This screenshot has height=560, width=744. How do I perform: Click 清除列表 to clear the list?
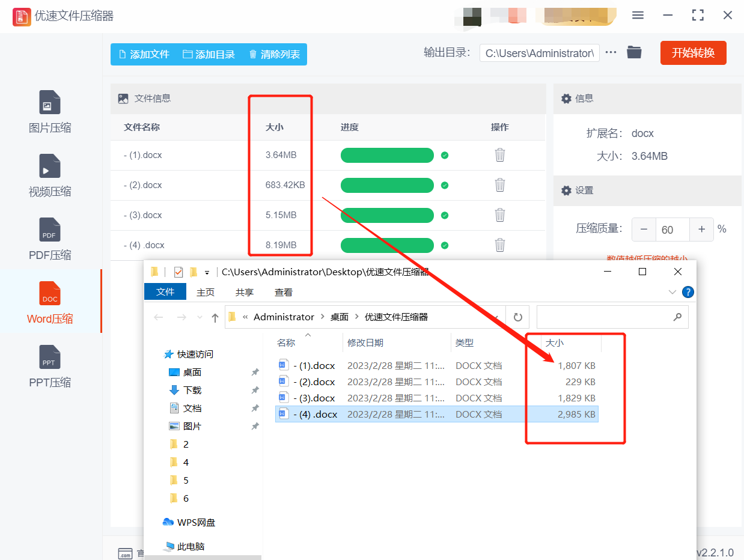pos(274,54)
